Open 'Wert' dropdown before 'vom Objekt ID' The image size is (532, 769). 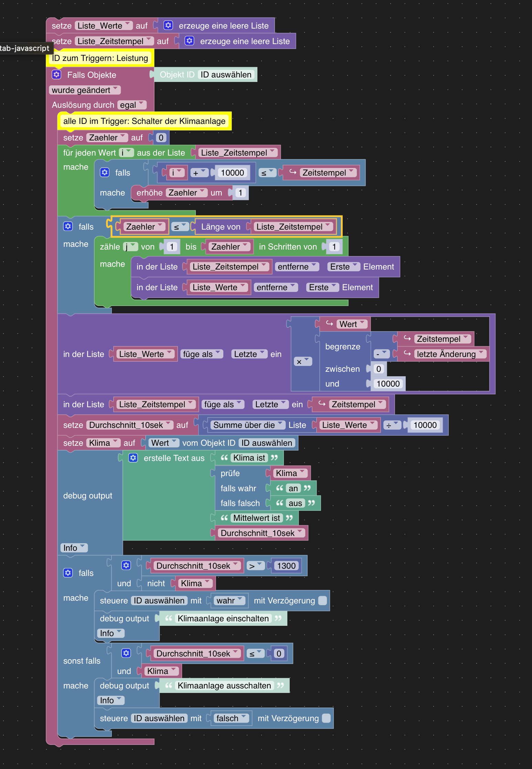coord(164,443)
